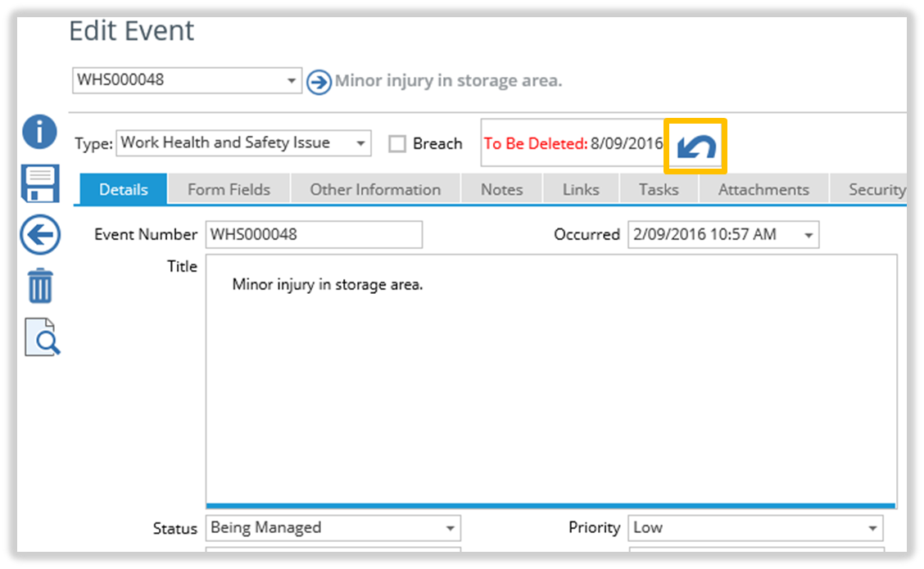
Task: Switch to the Form Fields tab
Action: (229, 190)
